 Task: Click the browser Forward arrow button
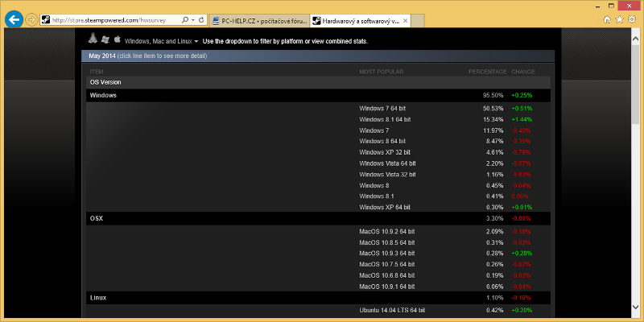(31, 19)
